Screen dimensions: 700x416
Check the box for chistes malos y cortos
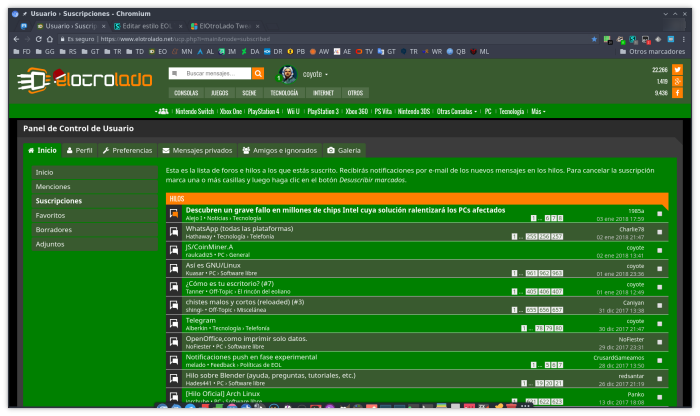pyautogui.click(x=659, y=305)
